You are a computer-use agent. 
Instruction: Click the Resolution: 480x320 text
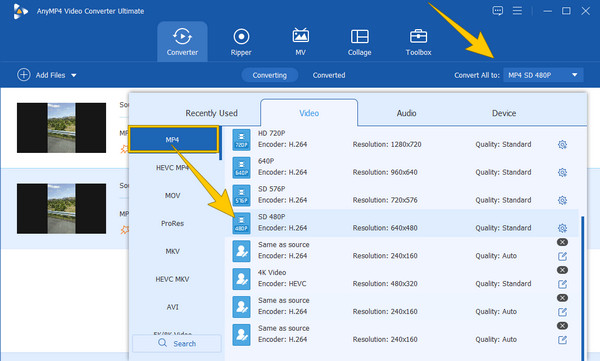385,284
